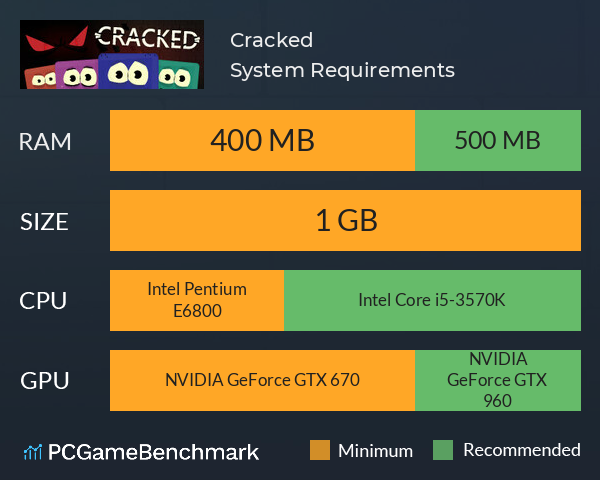The width and height of the screenshot is (600, 480).
Task: Select the 400 MB minimum RAM bar
Action: [x=262, y=140]
